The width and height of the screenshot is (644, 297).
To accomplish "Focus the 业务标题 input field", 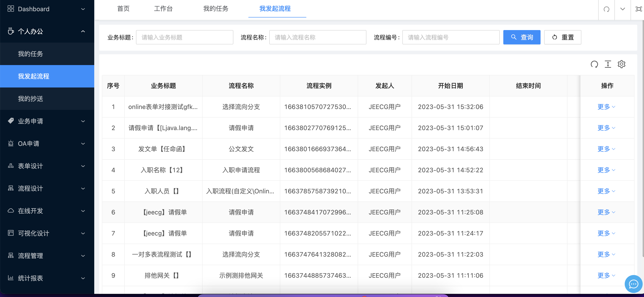I will (x=184, y=37).
